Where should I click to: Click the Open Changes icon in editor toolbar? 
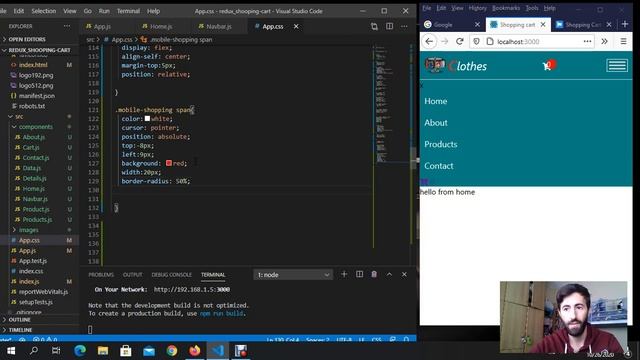point(374,27)
